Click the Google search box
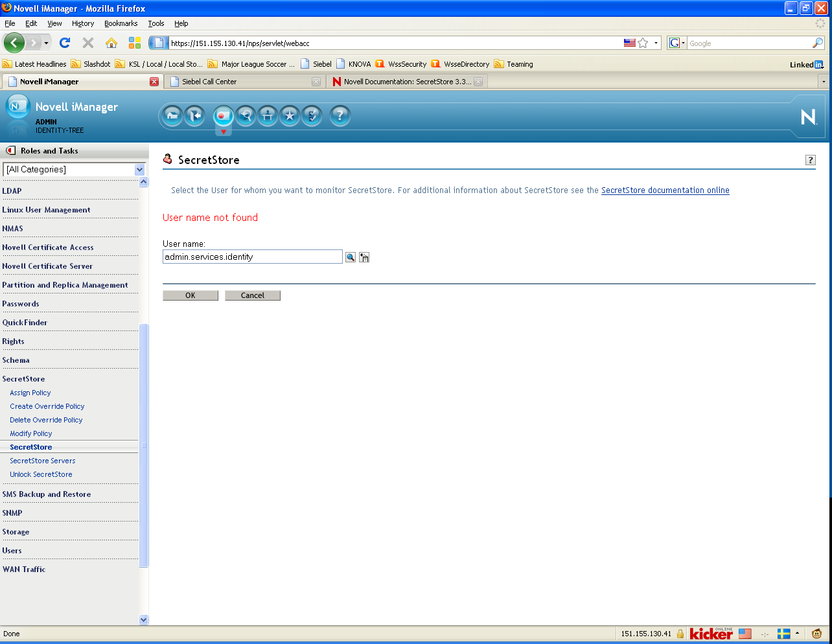The height and width of the screenshot is (644, 832). point(749,43)
